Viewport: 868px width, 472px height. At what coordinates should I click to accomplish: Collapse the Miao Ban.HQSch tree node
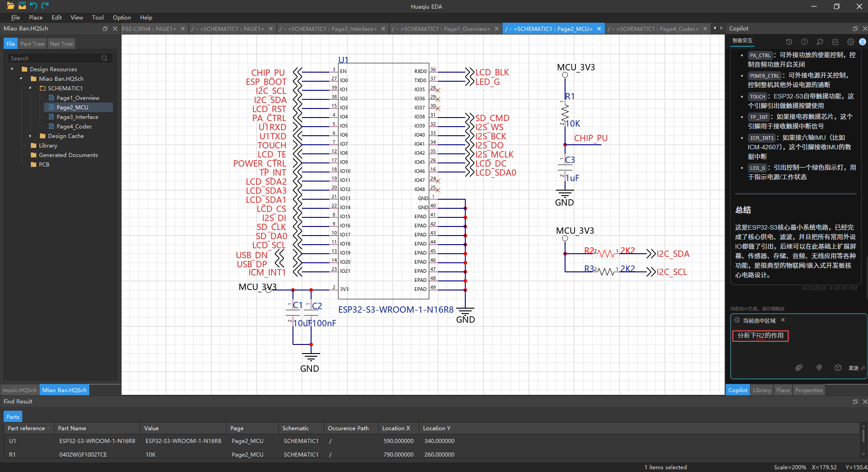click(21, 79)
